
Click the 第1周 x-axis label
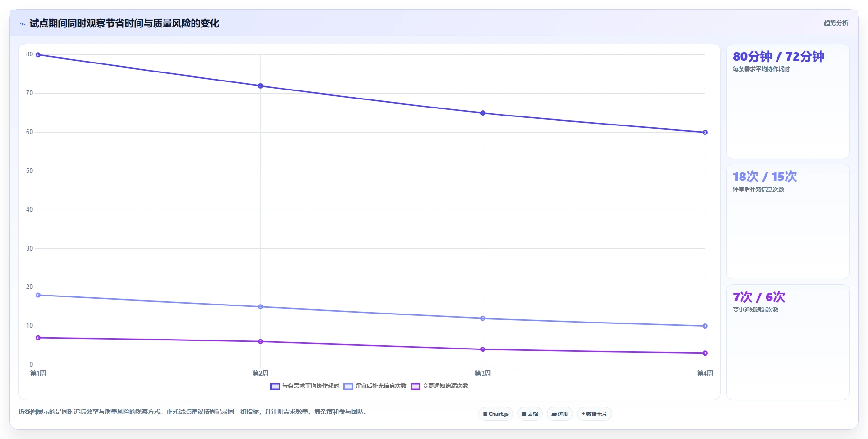[38, 374]
